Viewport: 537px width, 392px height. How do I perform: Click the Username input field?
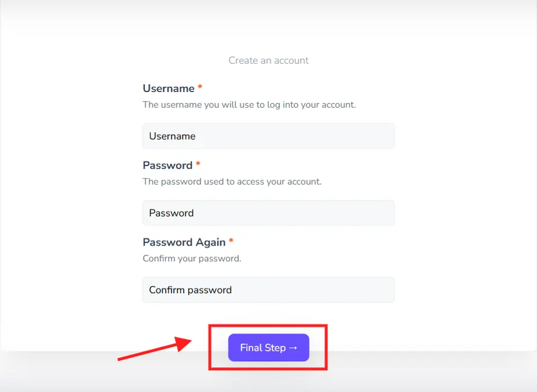tap(268, 135)
